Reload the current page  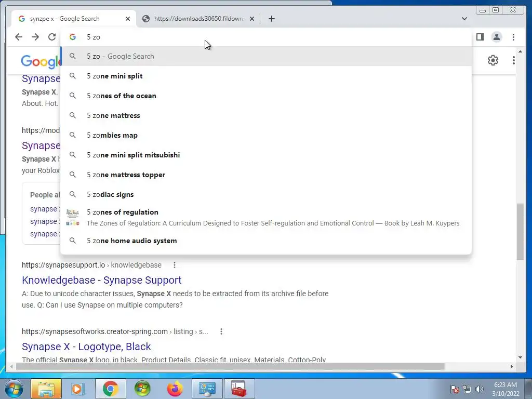point(52,37)
